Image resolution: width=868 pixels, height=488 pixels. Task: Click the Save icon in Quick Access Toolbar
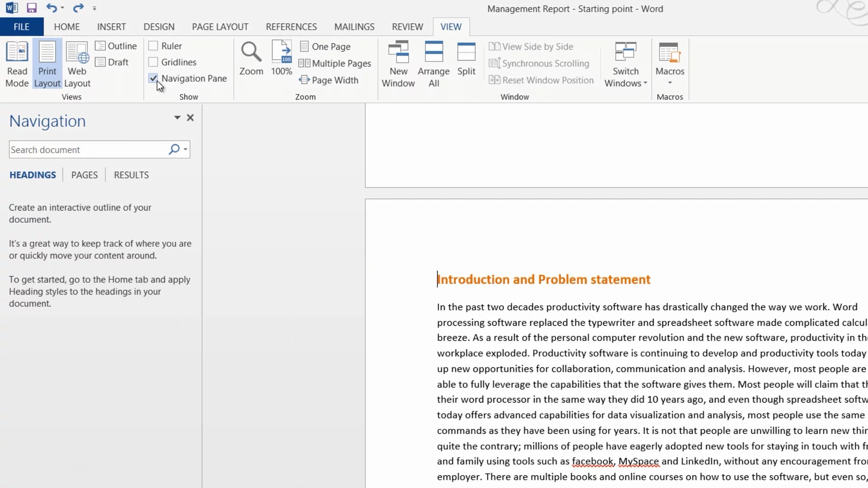click(x=31, y=8)
